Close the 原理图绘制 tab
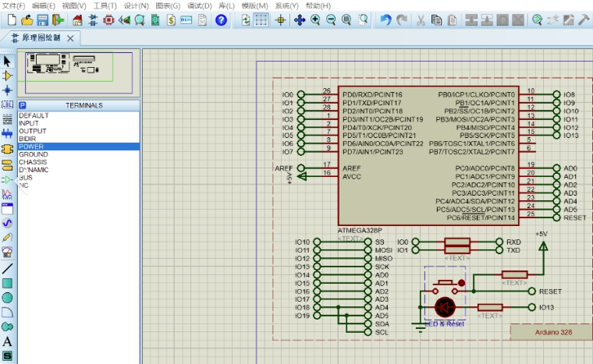This screenshot has height=364, width=593. tap(70, 37)
